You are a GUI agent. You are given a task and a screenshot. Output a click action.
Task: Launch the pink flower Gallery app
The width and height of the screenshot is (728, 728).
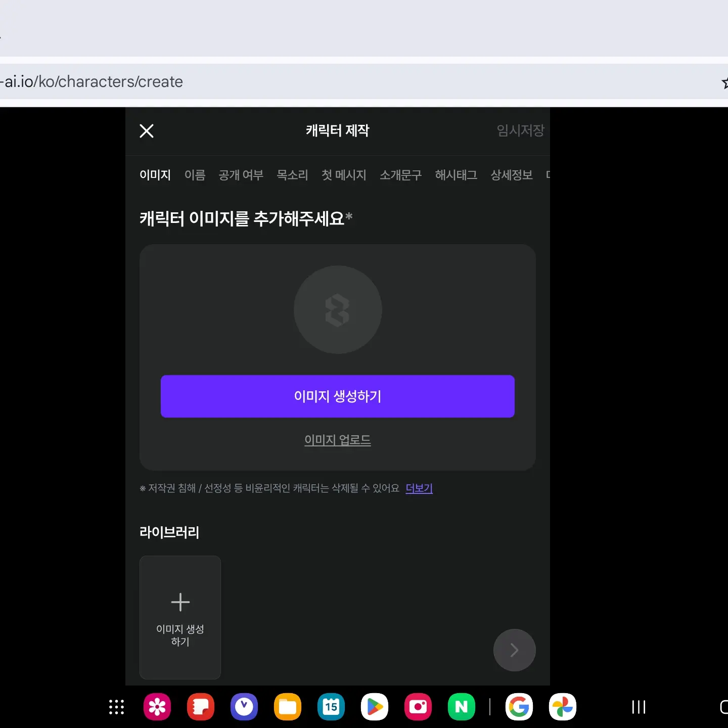point(157,707)
